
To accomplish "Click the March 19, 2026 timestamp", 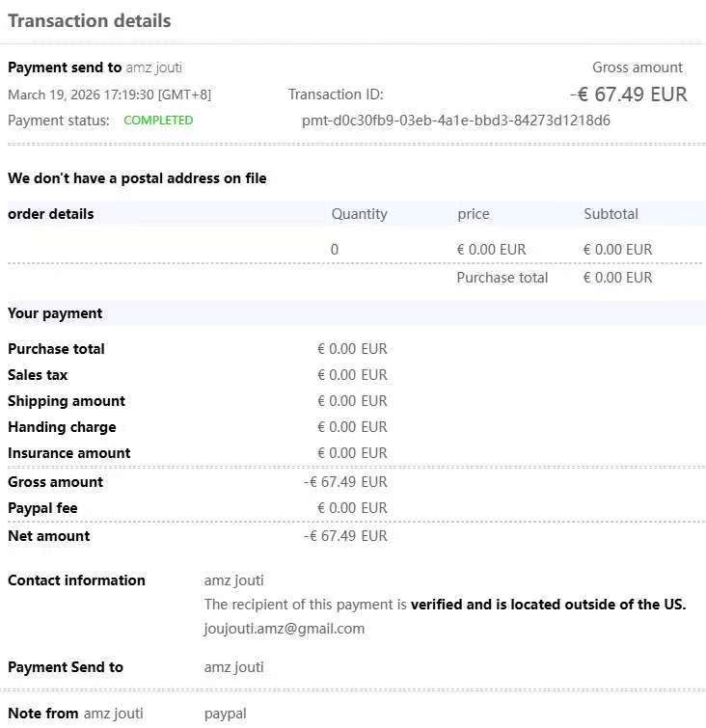I will [109, 94].
